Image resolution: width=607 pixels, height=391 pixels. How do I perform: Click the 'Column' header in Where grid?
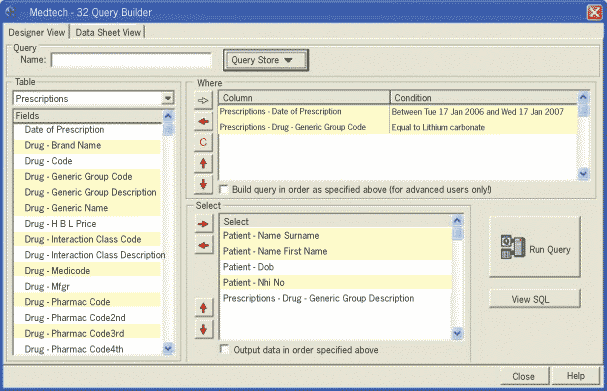coord(304,98)
